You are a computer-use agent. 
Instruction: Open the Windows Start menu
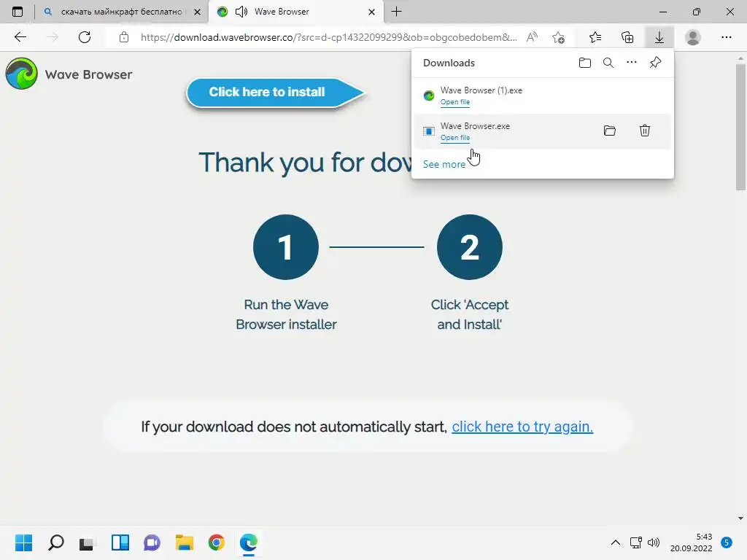coord(23,542)
